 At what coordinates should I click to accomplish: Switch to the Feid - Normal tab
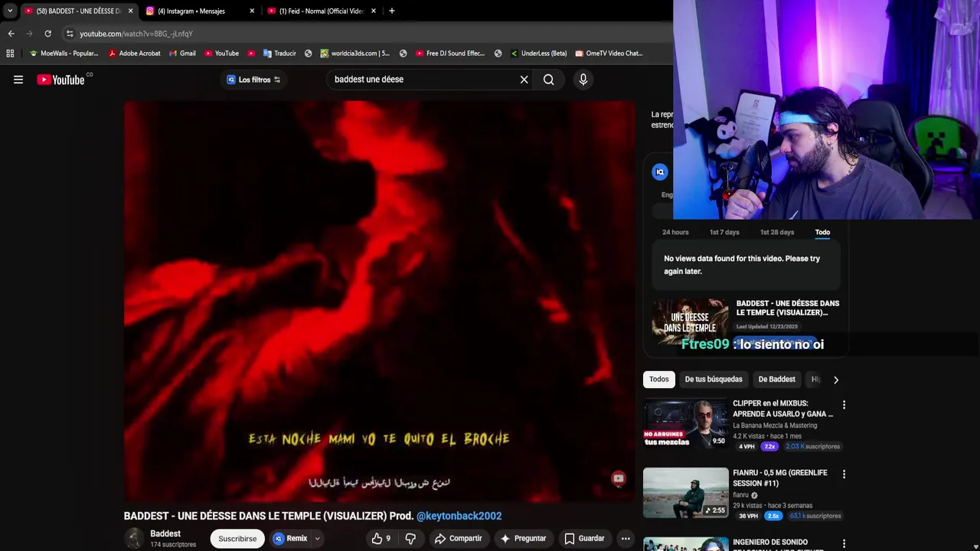click(x=322, y=11)
